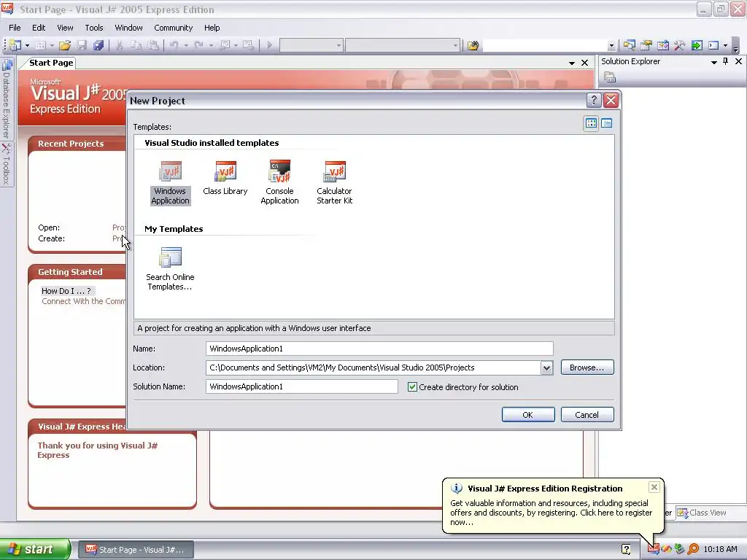Open the Find combo box dropdown arrow
747x560 pixels.
(611, 46)
